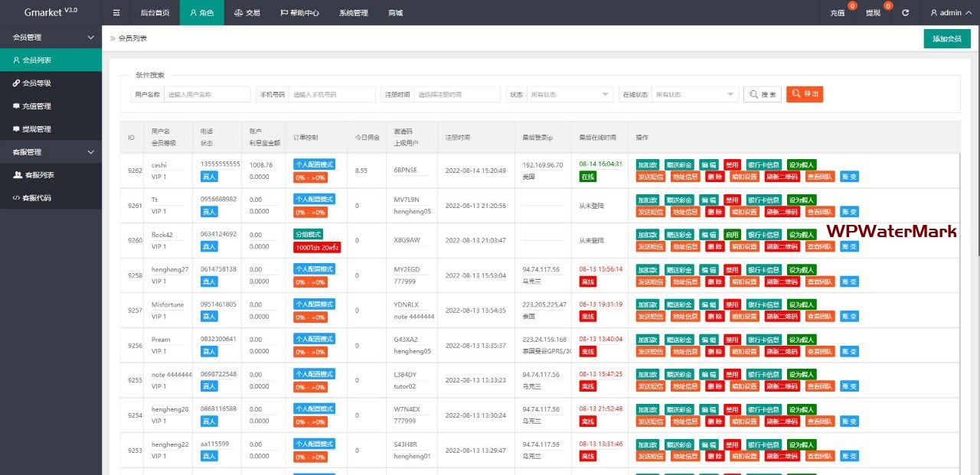Open 充值 notifications with orange badge
The image size is (980, 475).
click(x=838, y=13)
